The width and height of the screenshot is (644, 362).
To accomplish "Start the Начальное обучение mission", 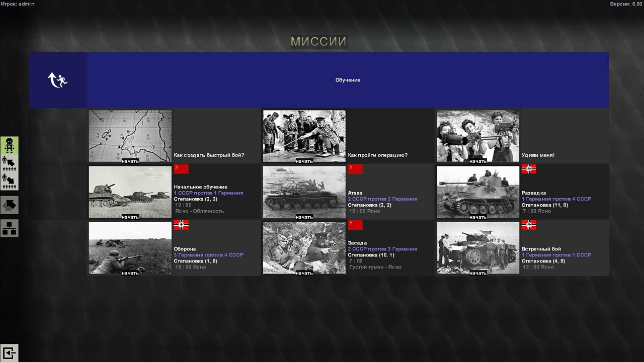I will point(130,217).
